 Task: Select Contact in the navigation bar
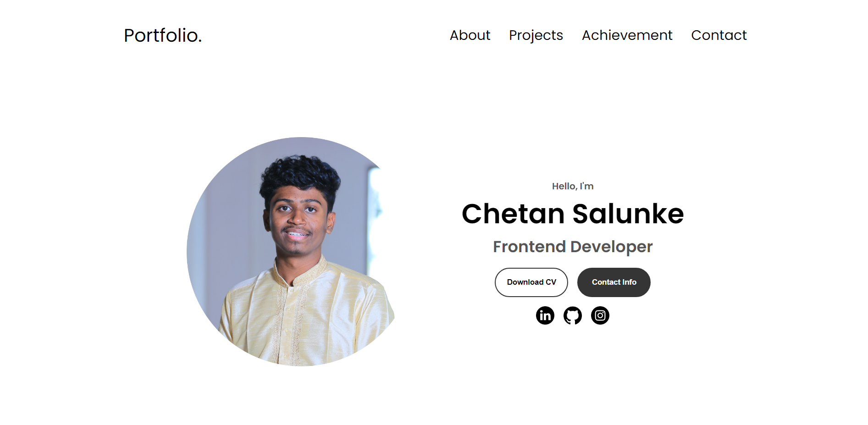[x=719, y=35]
